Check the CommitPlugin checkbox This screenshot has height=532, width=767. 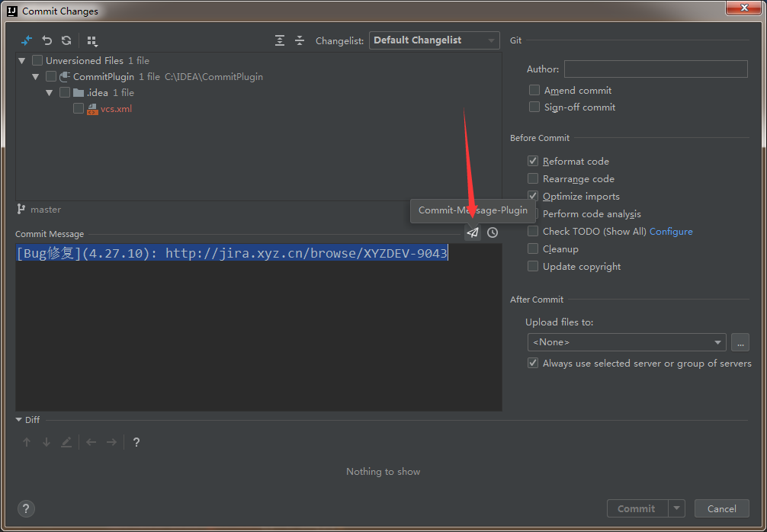click(x=51, y=77)
